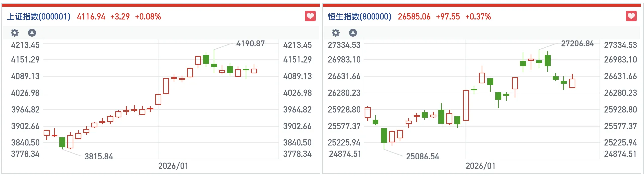
Task: Toggle favorite heart on 恒生指数 panel
Action: [631, 16]
